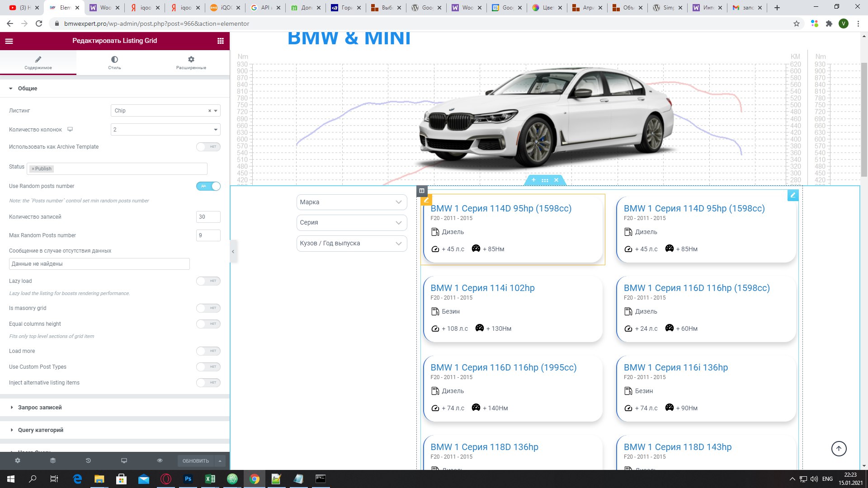Click responsive device icon beside column count
The height and width of the screenshot is (488, 868).
click(70, 129)
